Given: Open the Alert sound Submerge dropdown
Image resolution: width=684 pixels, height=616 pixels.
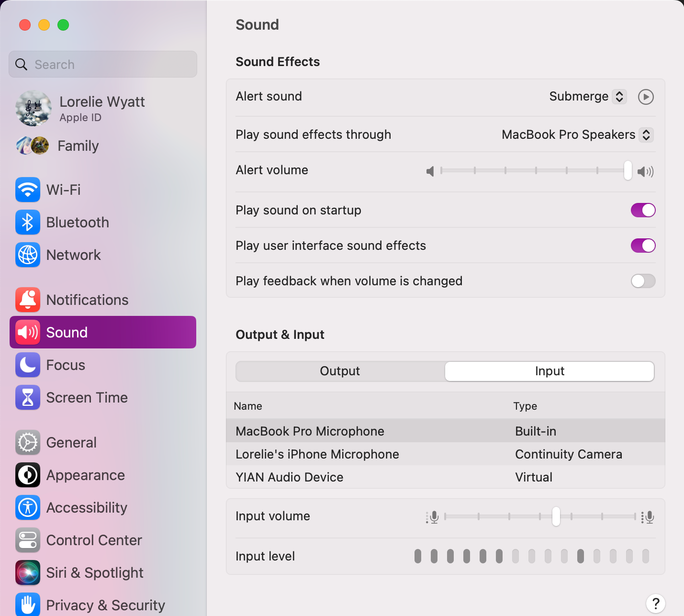Looking at the screenshot, I should click(x=587, y=97).
